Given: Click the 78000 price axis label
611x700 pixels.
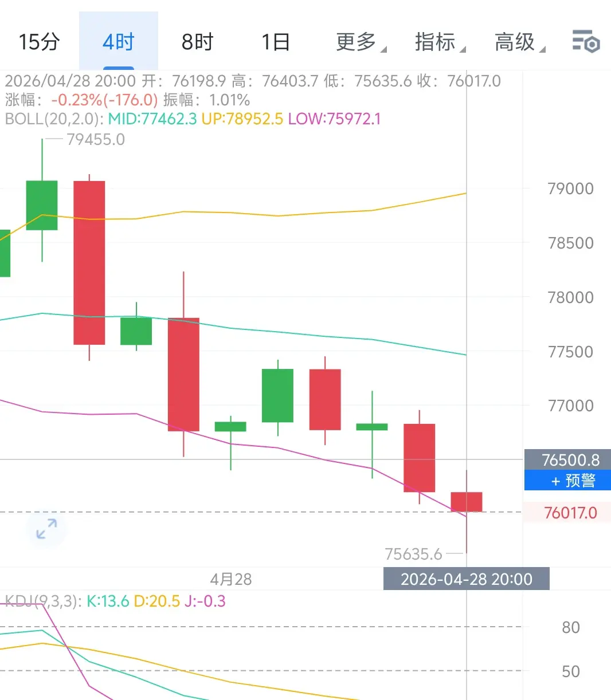Looking at the screenshot, I should coord(570,297).
